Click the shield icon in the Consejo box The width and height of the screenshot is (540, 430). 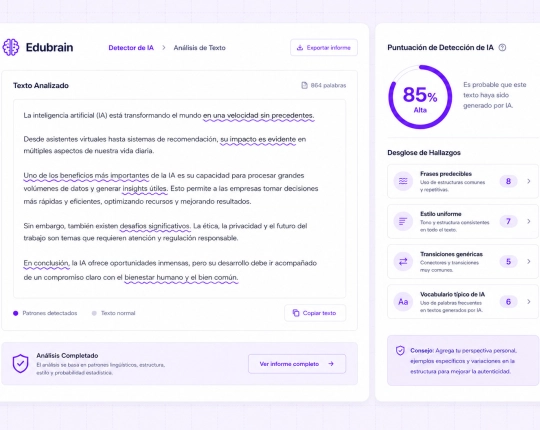[400, 350]
